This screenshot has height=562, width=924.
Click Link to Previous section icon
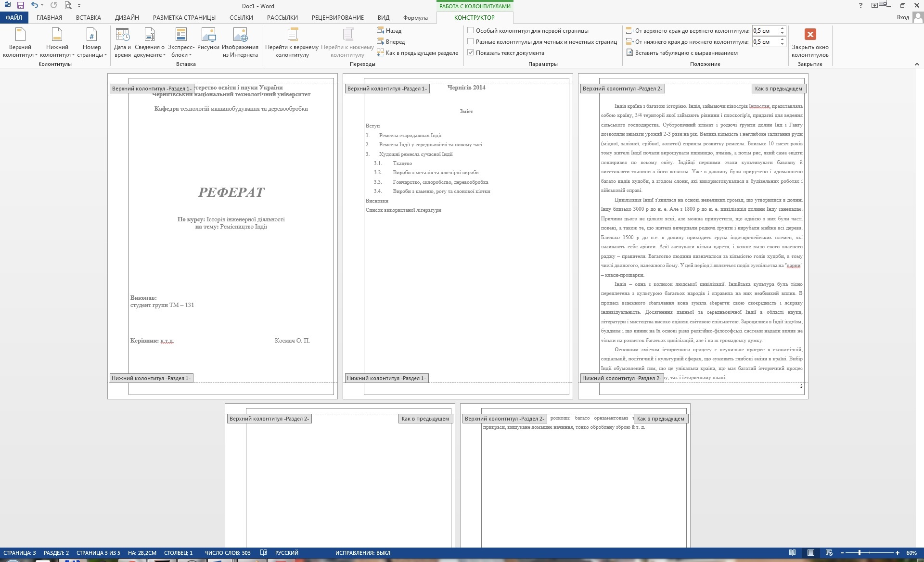coord(380,53)
